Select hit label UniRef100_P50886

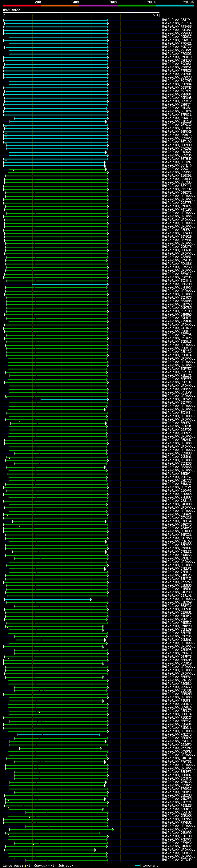[x=177, y=264]
